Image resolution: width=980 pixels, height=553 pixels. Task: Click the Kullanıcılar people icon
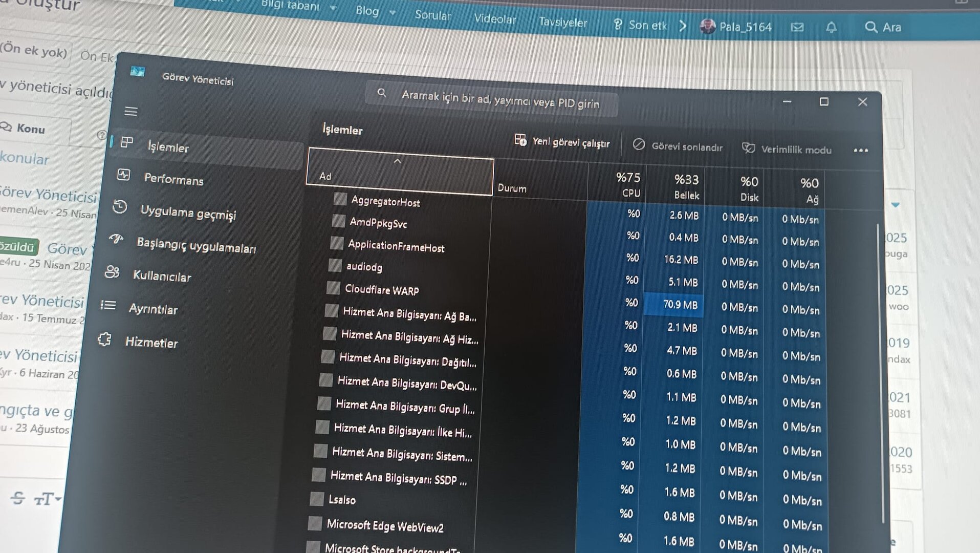[x=112, y=272]
